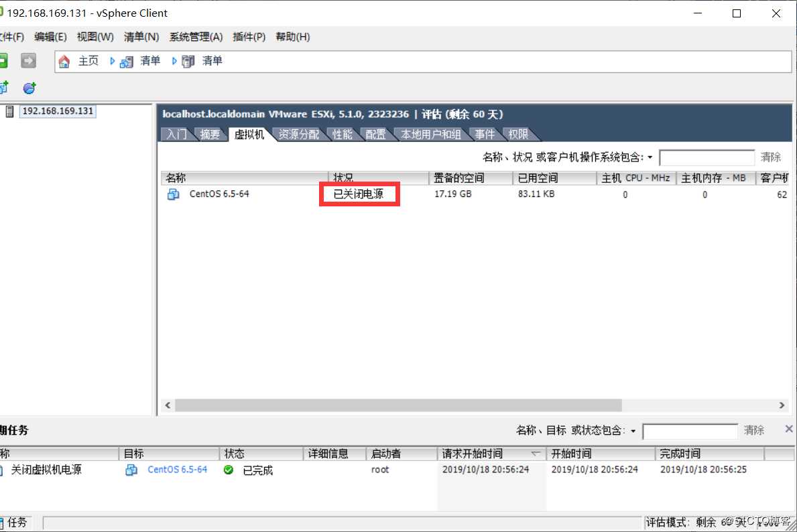Open the 插件(P) menu

coord(249,37)
